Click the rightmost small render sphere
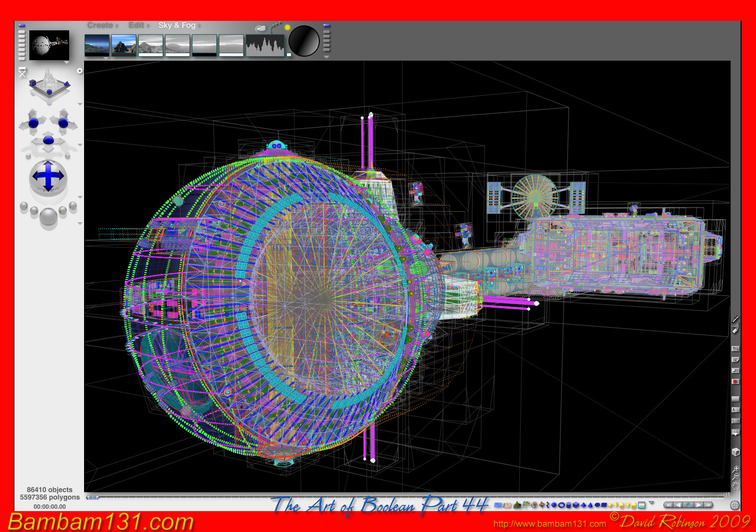The image size is (756, 532). coord(73,206)
